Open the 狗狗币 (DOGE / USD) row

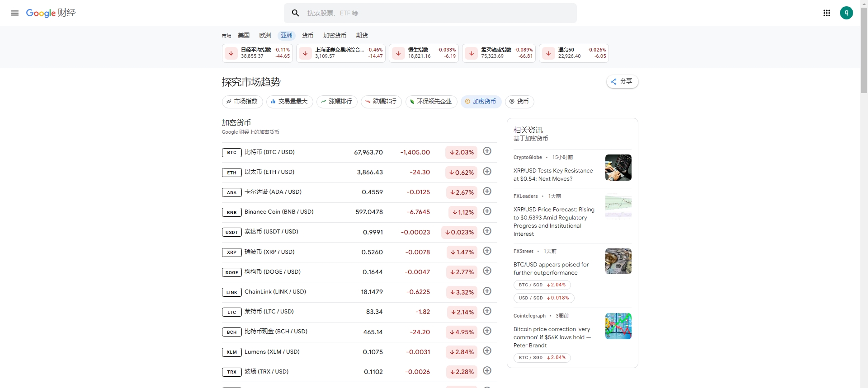point(359,272)
